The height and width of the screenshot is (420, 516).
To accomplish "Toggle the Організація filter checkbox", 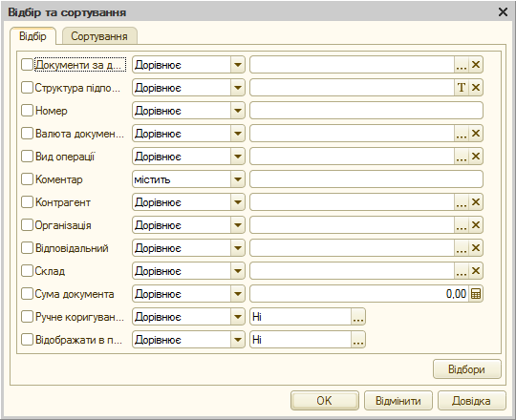I will [27, 225].
